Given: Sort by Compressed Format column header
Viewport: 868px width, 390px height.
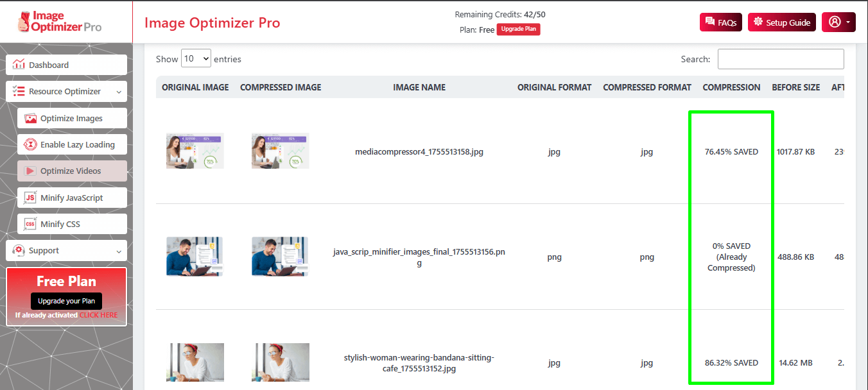Looking at the screenshot, I should tap(647, 87).
